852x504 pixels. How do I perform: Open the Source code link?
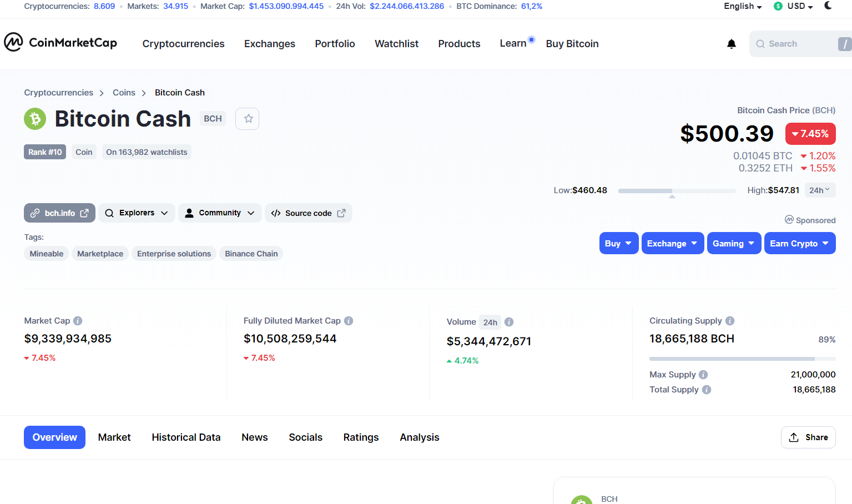click(308, 213)
